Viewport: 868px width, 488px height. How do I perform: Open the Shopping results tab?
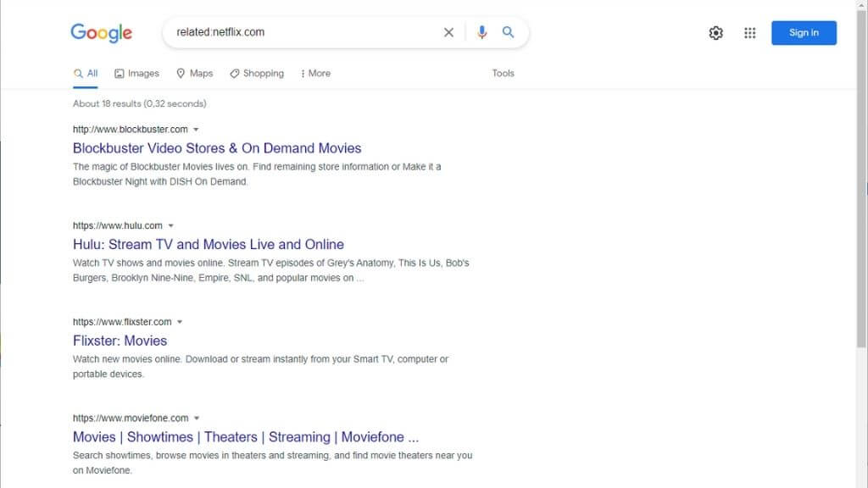[257, 74]
